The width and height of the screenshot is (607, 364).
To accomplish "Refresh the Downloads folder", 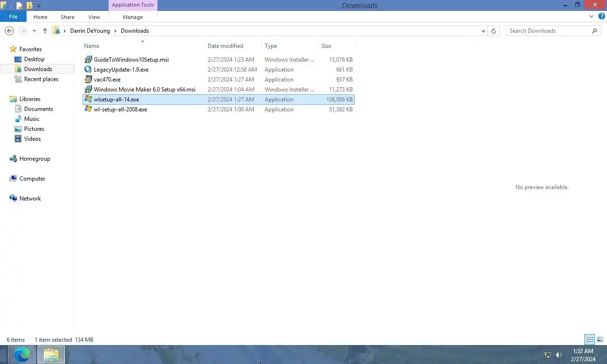I will point(494,31).
